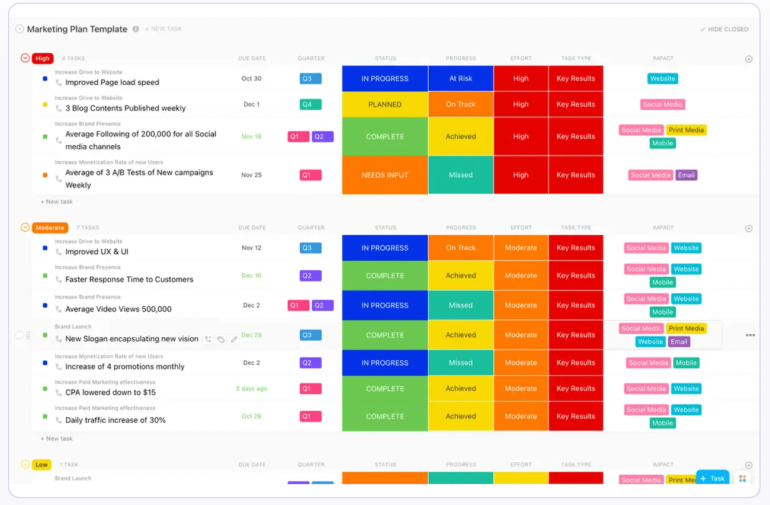Click the High priority label badge
The height and width of the screenshot is (505, 770).
[43, 58]
